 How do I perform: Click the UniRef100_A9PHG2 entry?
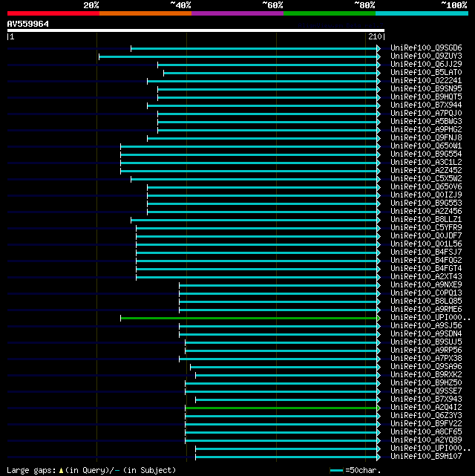(x=426, y=130)
